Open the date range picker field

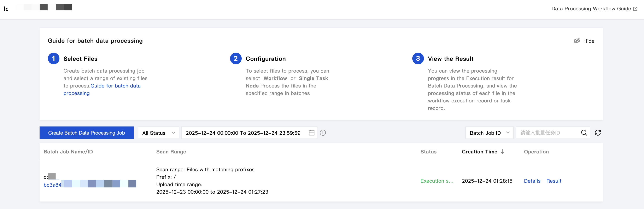(243, 133)
